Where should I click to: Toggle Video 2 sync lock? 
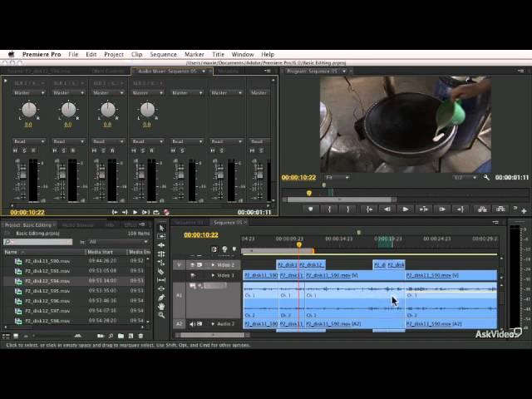pos(199,264)
